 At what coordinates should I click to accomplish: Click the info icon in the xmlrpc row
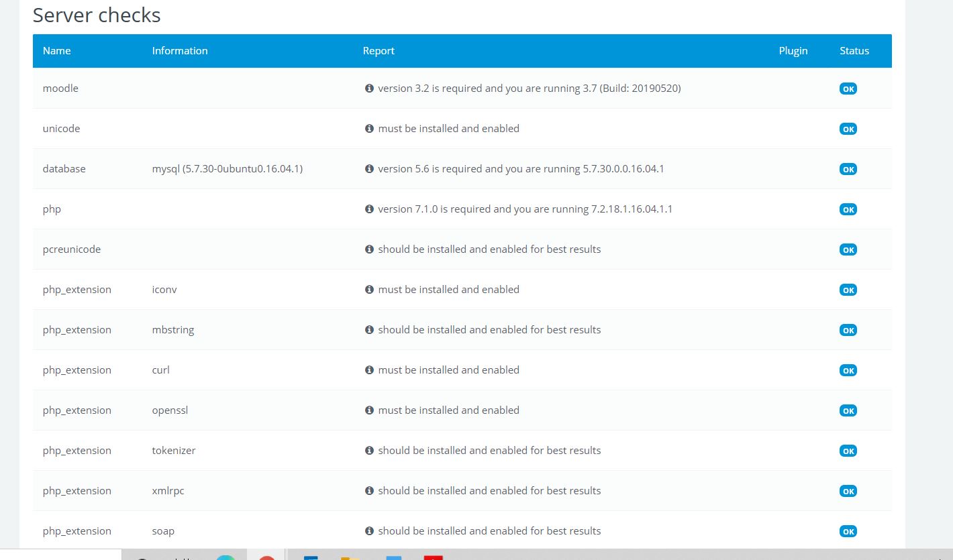tap(369, 490)
